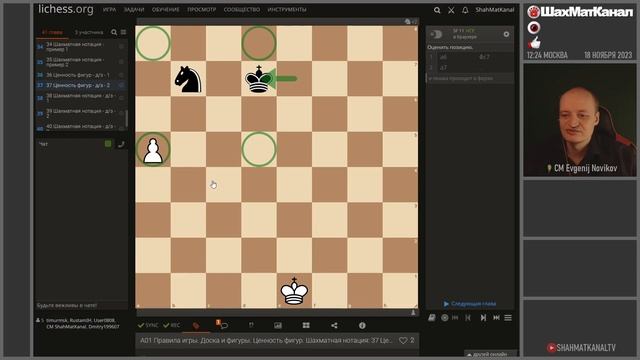Open the ИГРА menu

[x=109, y=9]
